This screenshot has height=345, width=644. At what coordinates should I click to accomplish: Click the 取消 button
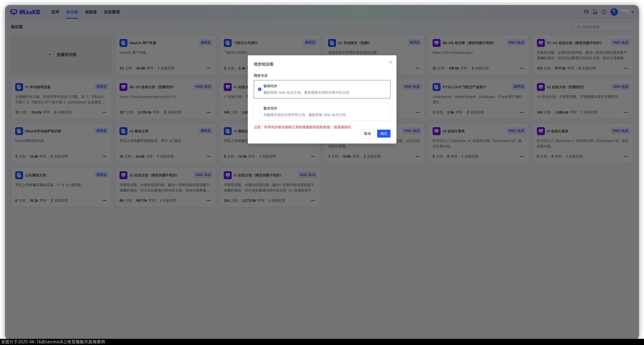367,134
